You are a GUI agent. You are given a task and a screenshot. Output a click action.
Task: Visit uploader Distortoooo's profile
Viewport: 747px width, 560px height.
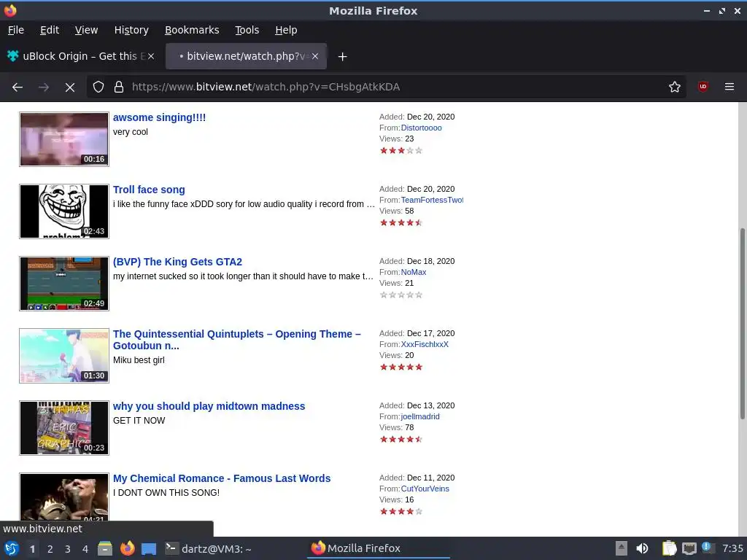(421, 128)
